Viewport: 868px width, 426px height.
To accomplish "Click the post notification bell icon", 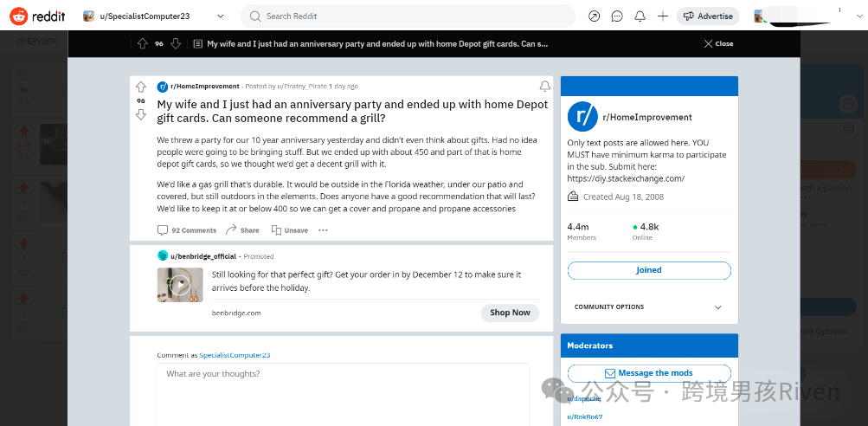I will tap(544, 87).
